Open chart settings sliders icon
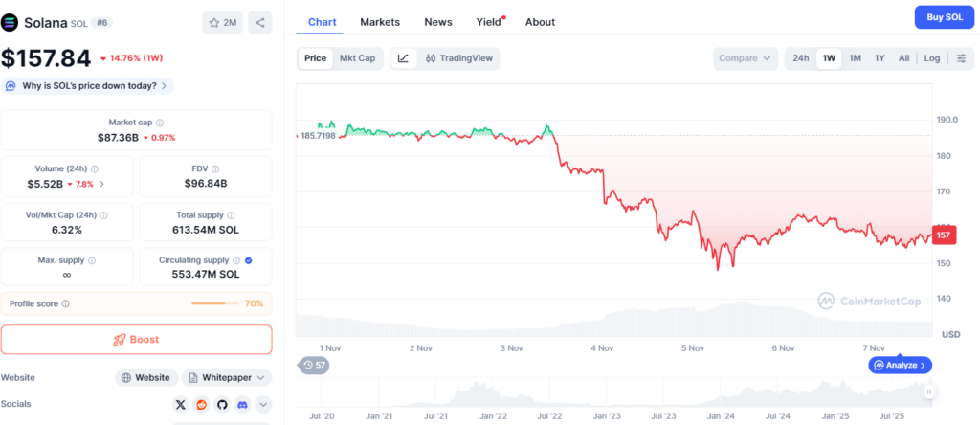Screen dimensions: 980x425 tap(961, 58)
